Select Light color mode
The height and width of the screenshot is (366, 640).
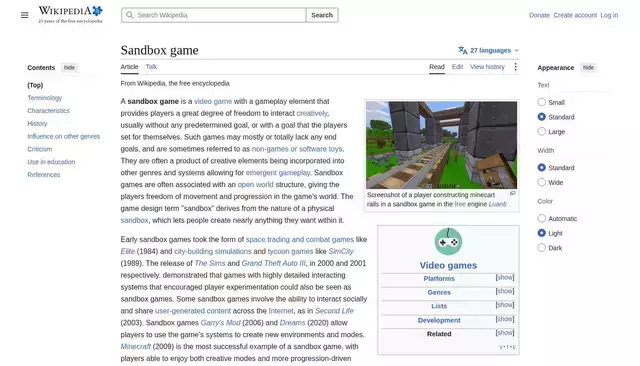coord(542,233)
